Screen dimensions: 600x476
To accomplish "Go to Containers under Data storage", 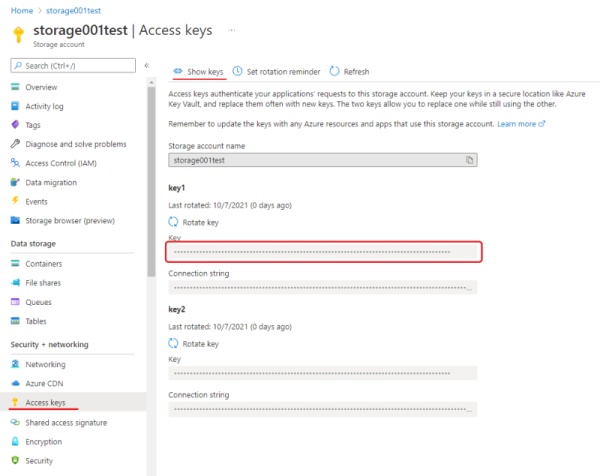I will 43,264.
